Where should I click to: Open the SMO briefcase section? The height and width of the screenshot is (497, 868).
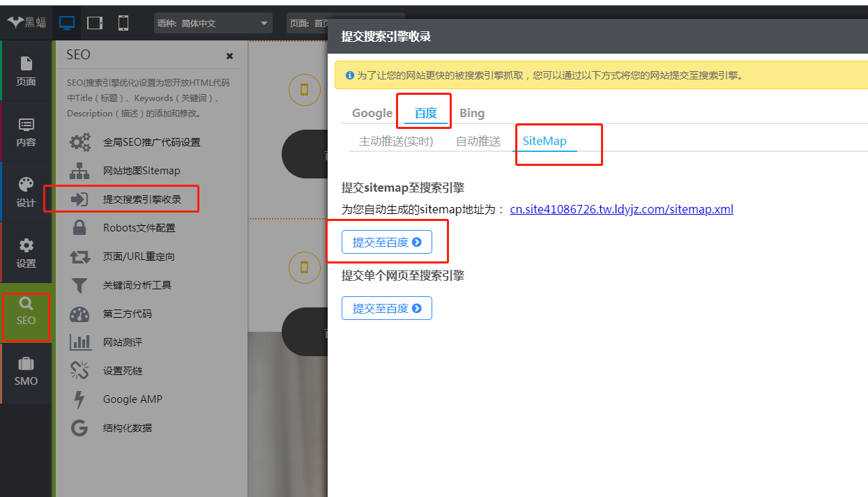click(26, 372)
